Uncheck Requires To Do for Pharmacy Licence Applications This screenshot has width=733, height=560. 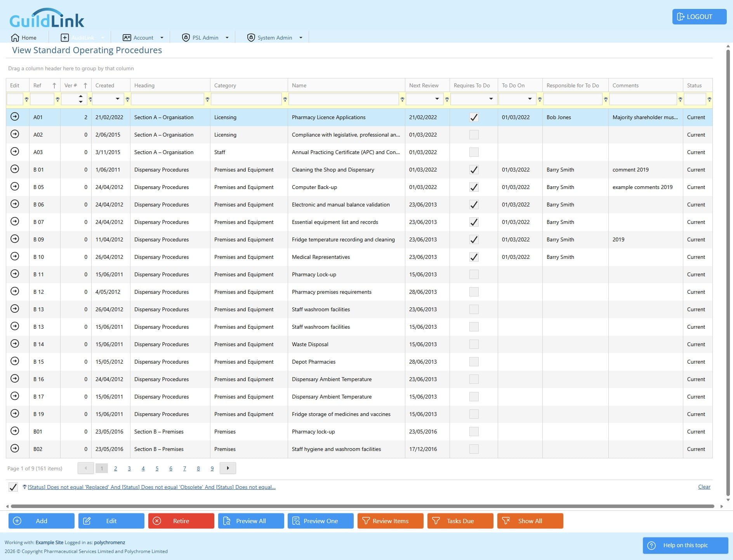click(474, 117)
